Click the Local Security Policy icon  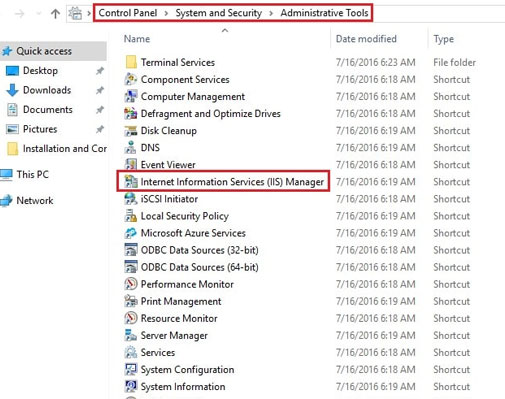tap(131, 216)
